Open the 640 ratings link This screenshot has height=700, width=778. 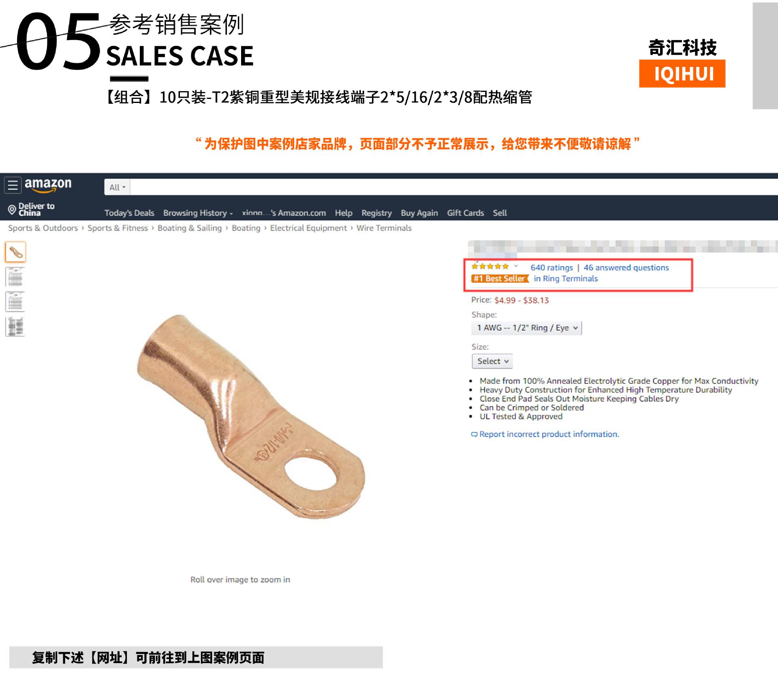[x=551, y=268]
